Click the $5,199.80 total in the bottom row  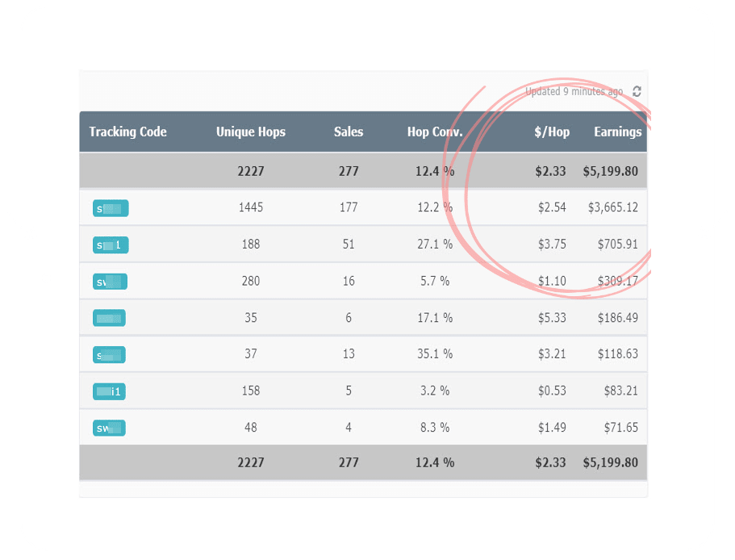(610, 462)
